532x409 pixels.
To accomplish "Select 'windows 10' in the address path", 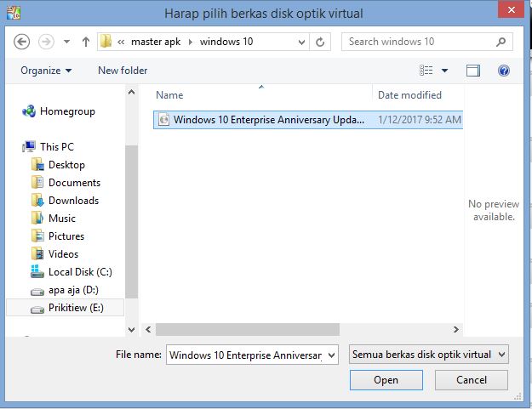I will (226, 42).
